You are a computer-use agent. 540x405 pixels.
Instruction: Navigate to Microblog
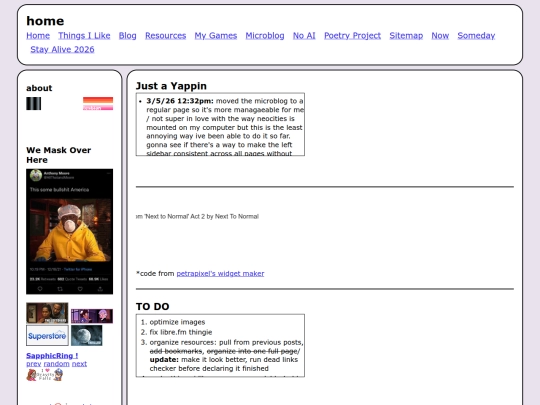265,35
